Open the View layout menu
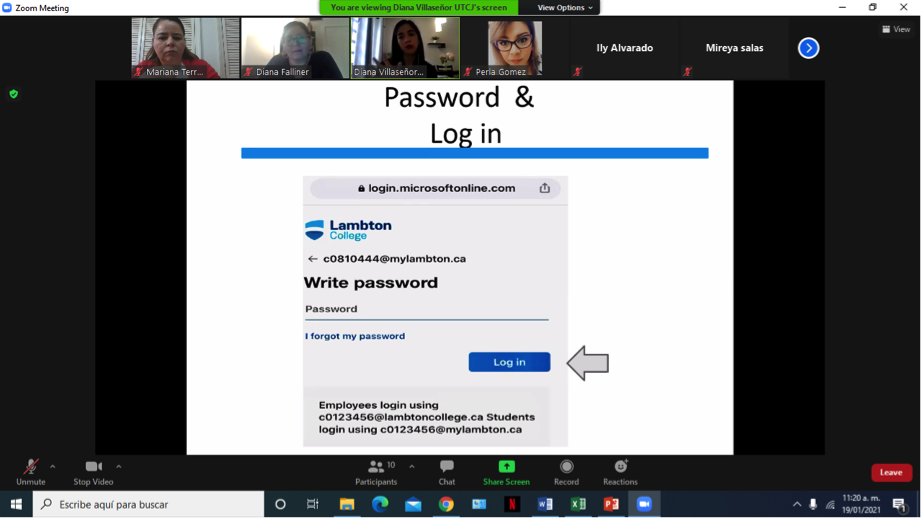Image resolution: width=921 pixels, height=518 pixels. tap(896, 29)
